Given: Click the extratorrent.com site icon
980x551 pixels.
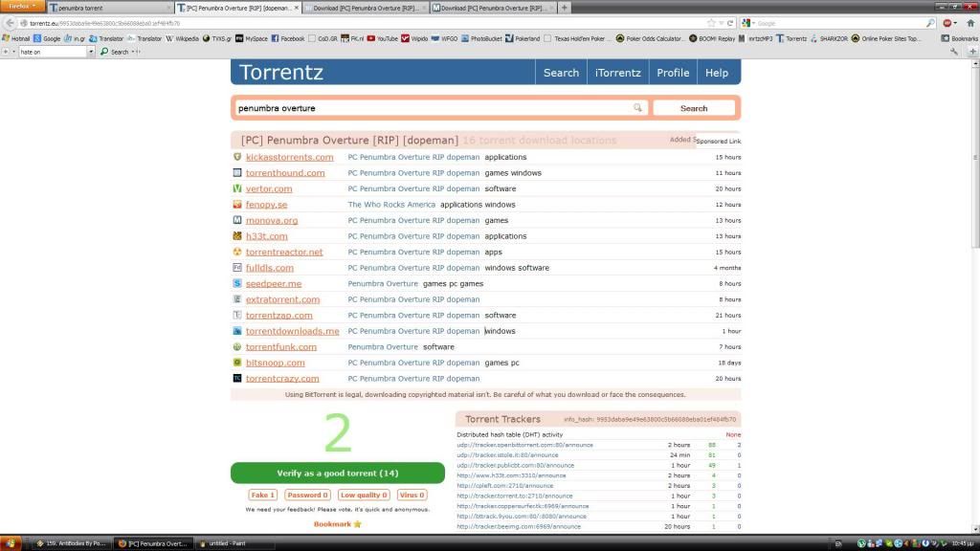Looking at the screenshot, I should (237, 299).
